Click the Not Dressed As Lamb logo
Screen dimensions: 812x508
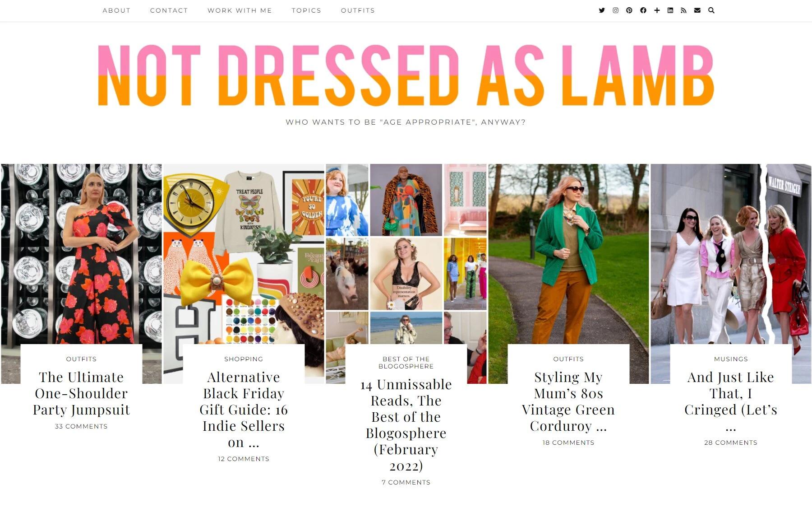coord(406,75)
